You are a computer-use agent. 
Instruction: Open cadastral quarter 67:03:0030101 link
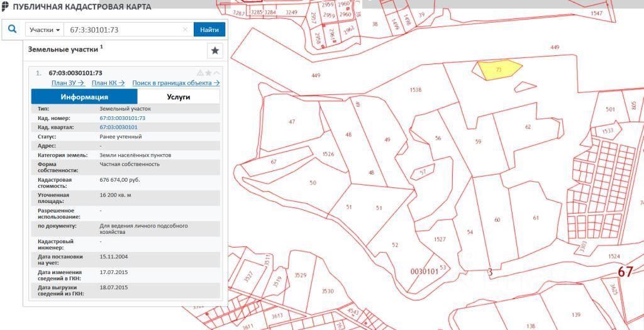(119, 127)
